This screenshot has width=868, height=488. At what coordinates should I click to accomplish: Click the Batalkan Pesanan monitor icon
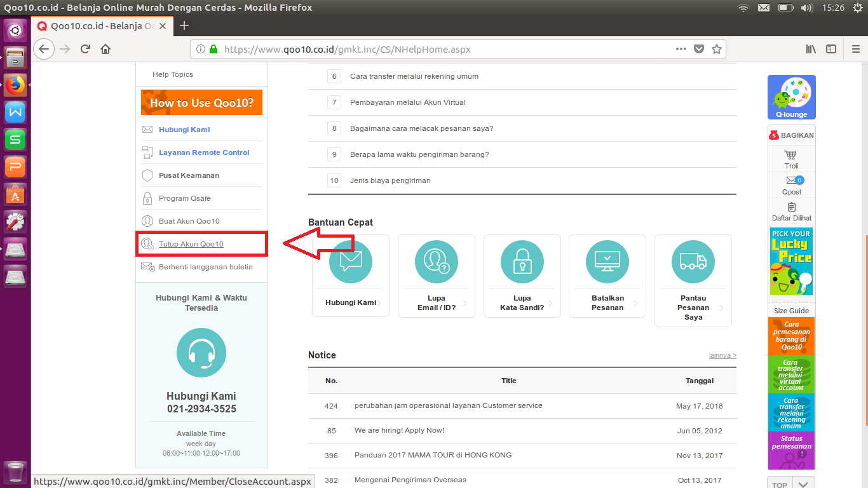pos(607,262)
